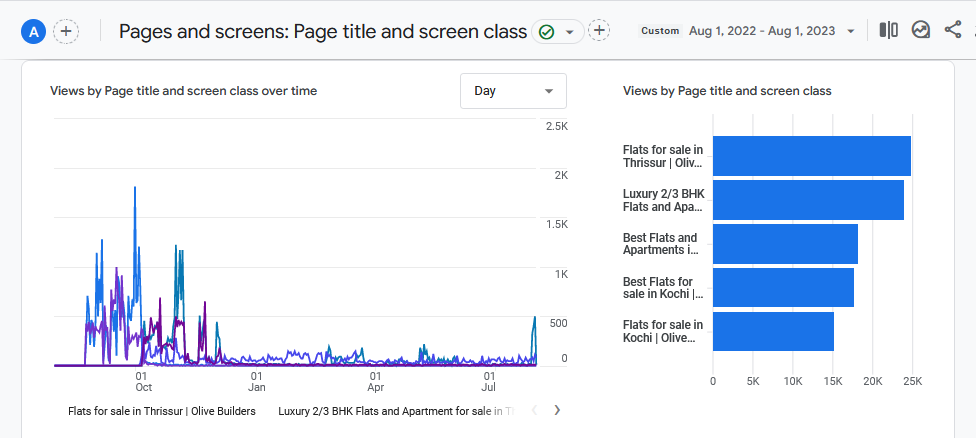The image size is (976, 438).
Task: Click the blue 'A' segment avatar
Action: [x=34, y=31]
